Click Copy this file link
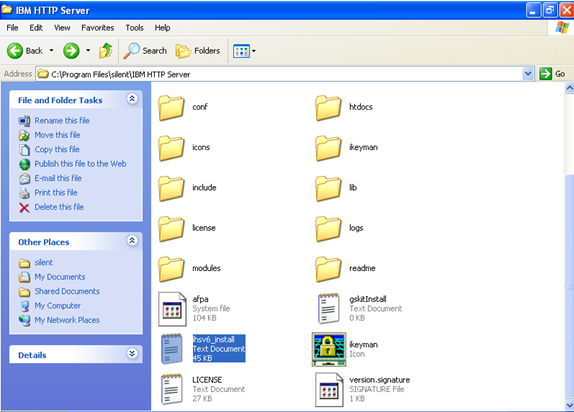Viewport: 574px width, 412px height. [x=57, y=149]
